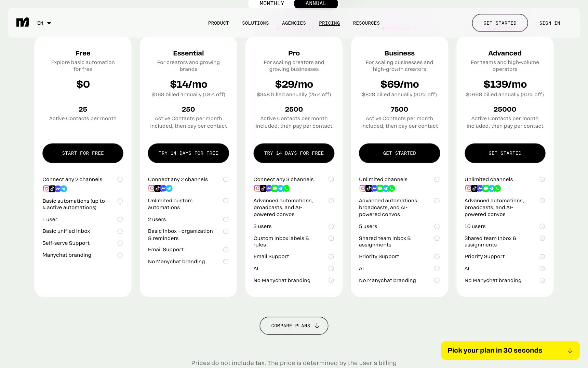Show info for Essential plan's Email Support

[x=226, y=250]
